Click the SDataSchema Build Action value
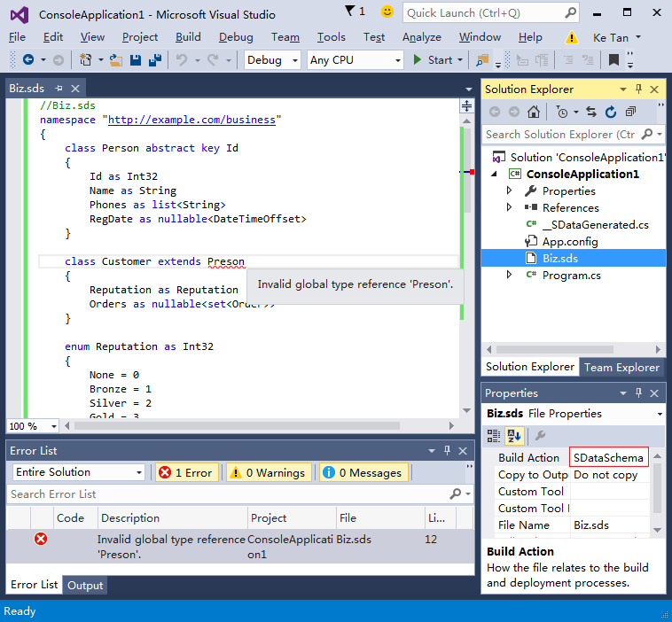The height and width of the screenshot is (622, 672). [608, 457]
